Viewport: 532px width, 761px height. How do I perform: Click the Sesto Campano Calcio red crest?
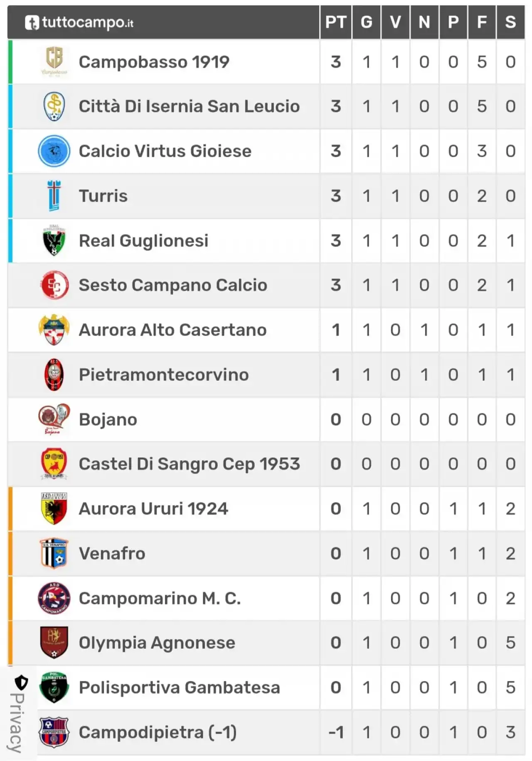click(x=54, y=285)
